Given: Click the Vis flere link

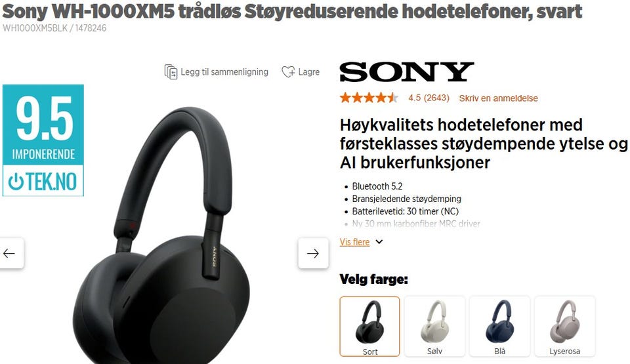Looking at the screenshot, I should pos(354,242).
